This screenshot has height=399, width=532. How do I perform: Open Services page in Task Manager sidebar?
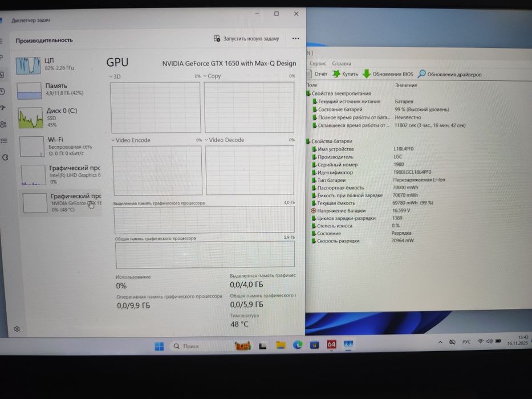click(5, 157)
